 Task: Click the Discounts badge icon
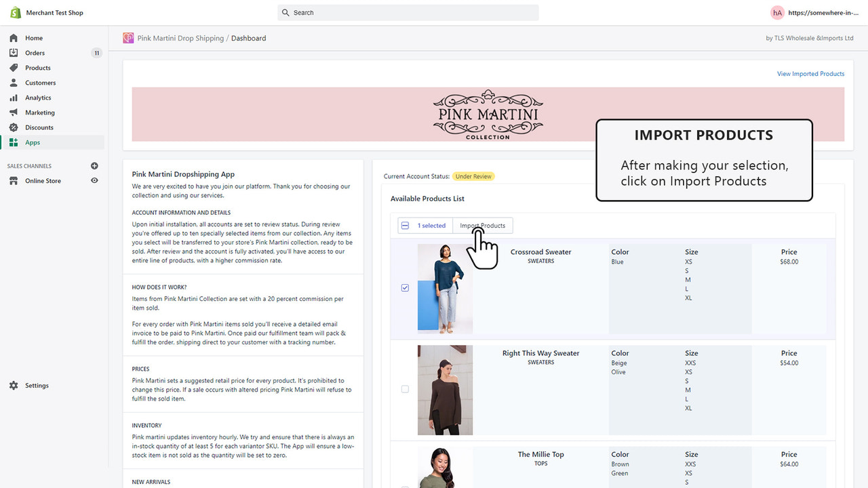[14, 127]
